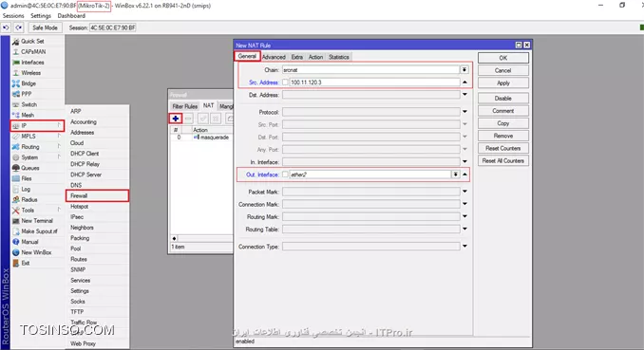Viewport: 644px width, 350px height.
Task: Expand the Protocol field
Action: click(464, 112)
